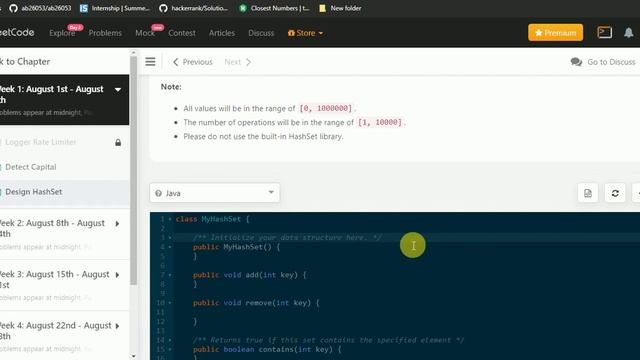Viewport: 640px width, 360px height.
Task: Click code line 'public boolean contains(int key)'
Action: [267, 349]
